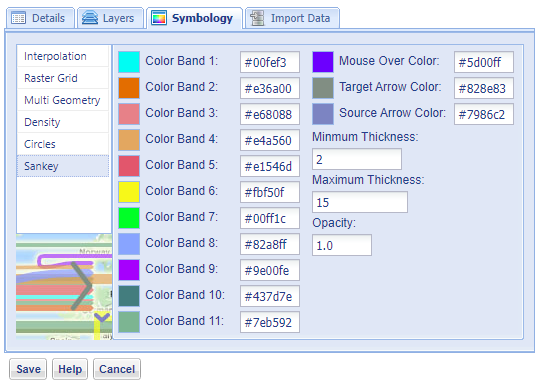The height and width of the screenshot is (388, 551).
Task: Focus the Maximum Thickness input box
Action: coord(360,202)
